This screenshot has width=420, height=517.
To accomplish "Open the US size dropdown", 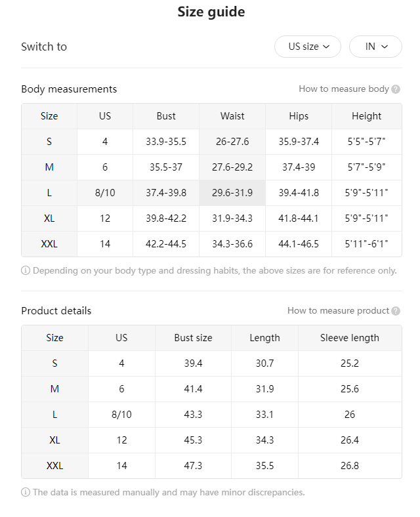I will point(307,47).
